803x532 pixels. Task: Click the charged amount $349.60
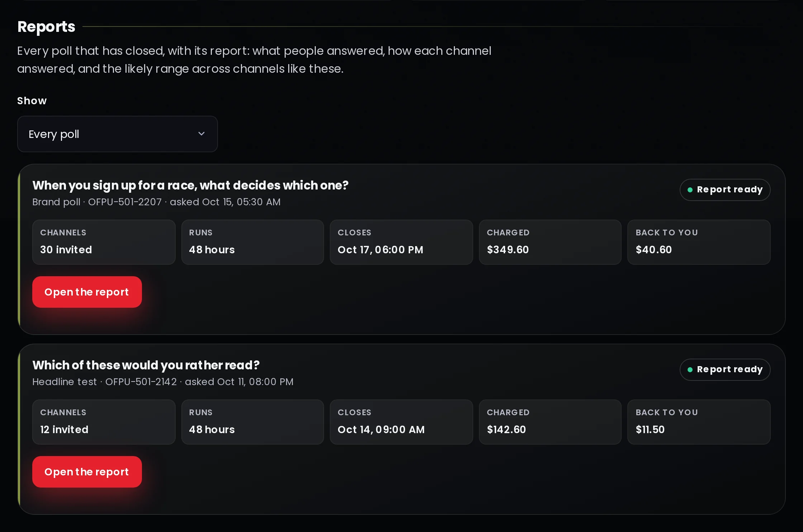pos(508,249)
